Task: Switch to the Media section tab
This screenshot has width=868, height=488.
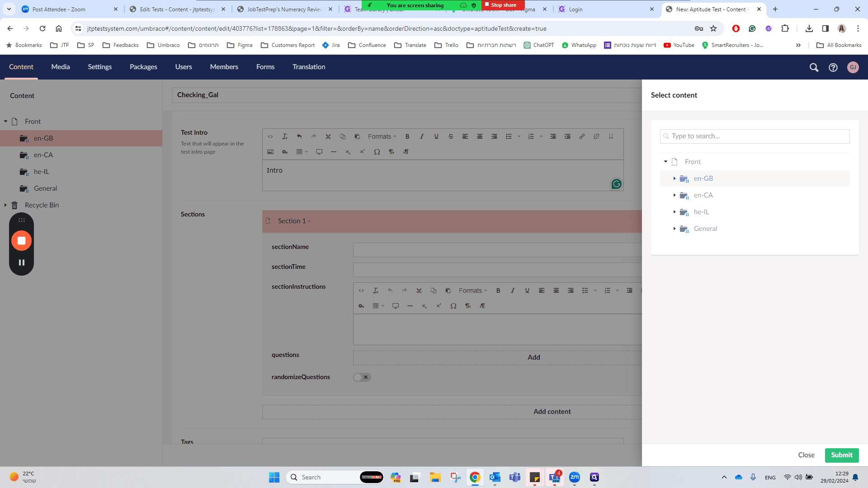Action: point(61,67)
